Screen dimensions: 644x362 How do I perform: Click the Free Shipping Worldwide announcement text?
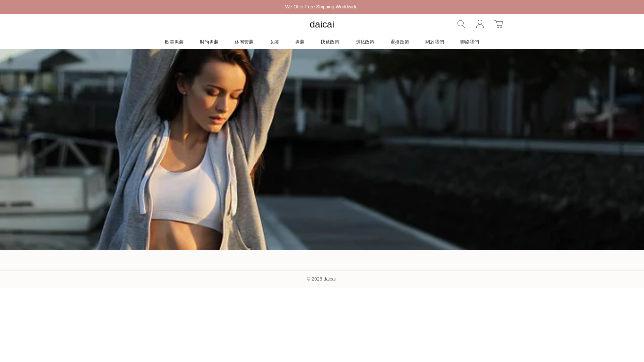click(x=322, y=7)
